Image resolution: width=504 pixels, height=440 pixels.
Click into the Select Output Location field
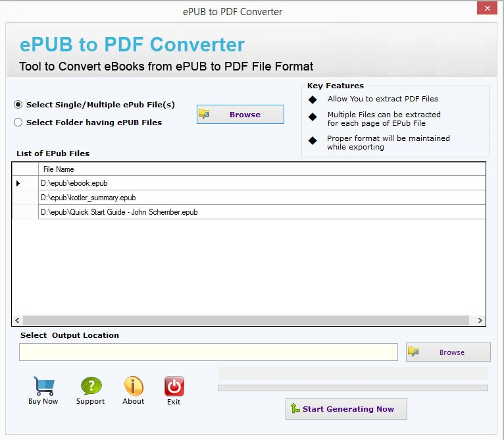click(209, 352)
